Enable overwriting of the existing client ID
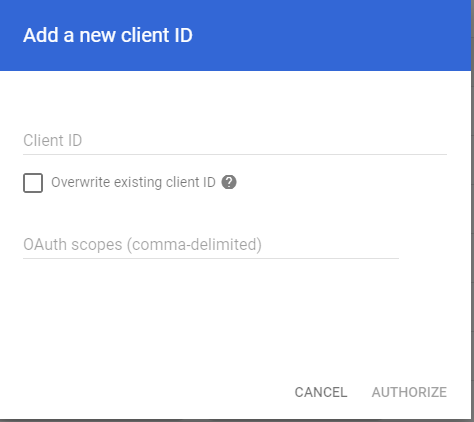The width and height of the screenshot is (474, 422). point(33,183)
